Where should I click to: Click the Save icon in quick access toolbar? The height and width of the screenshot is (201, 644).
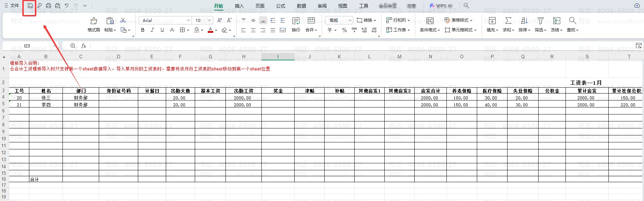click(x=30, y=6)
